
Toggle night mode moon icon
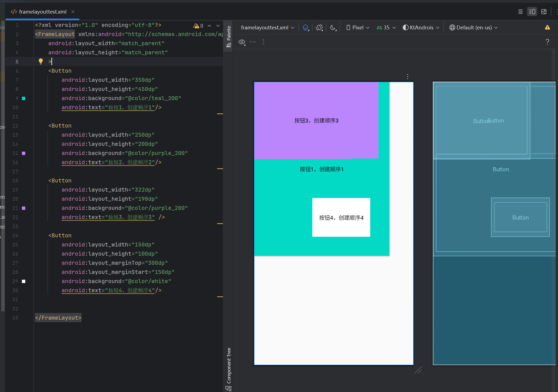pos(333,27)
